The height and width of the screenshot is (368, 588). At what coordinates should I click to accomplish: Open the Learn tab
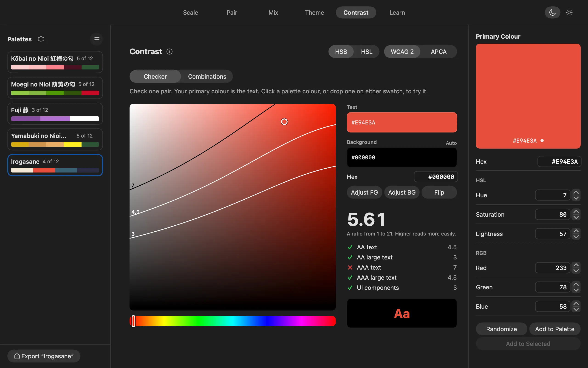click(397, 12)
